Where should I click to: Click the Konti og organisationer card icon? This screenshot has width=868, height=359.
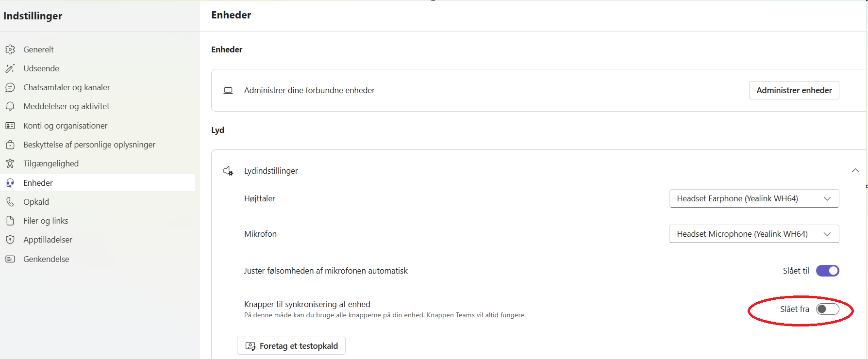10,126
